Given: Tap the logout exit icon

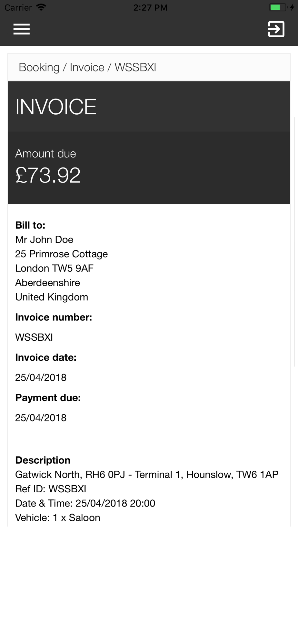Looking at the screenshot, I should tap(276, 29).
